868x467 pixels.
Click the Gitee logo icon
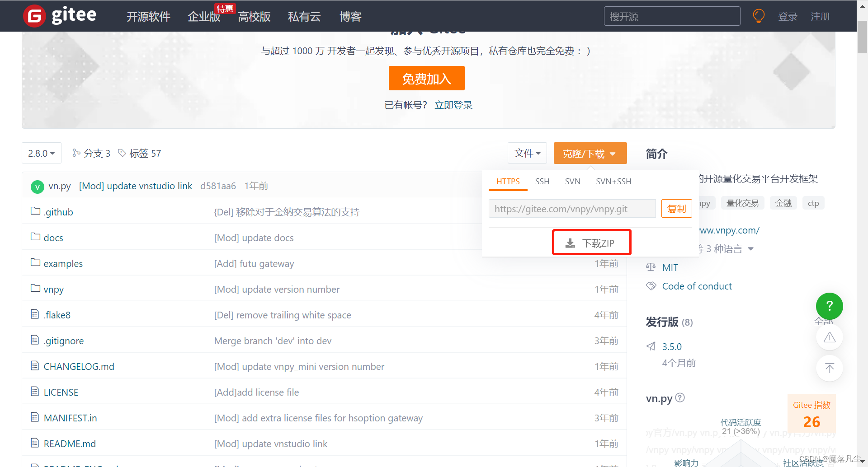pyautogui.click(x=35, y=16)
